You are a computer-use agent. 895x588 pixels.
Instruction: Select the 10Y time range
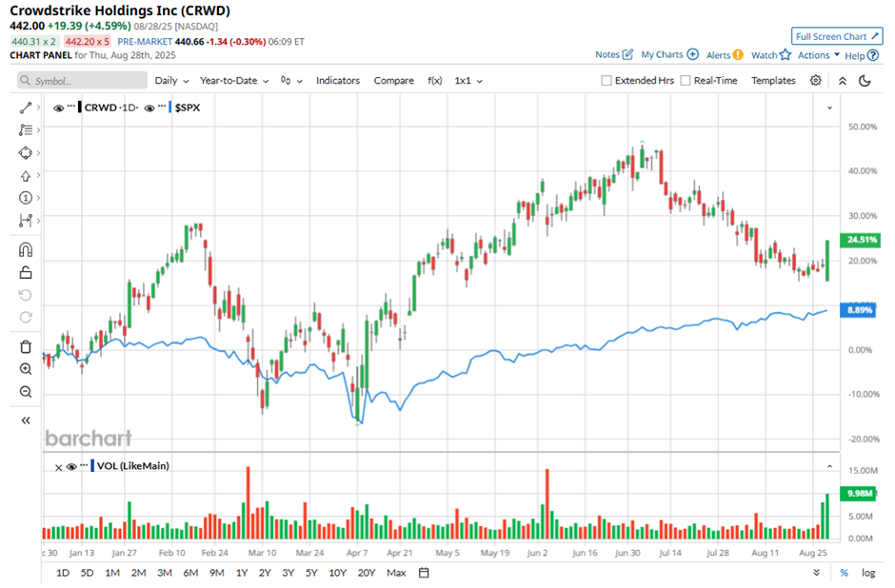point(337,573)
